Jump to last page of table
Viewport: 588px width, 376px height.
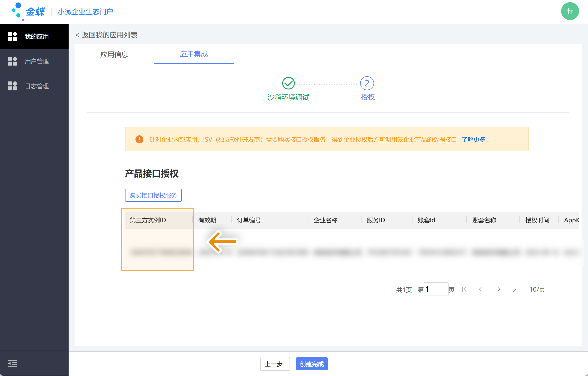click(x=515, y=289)
